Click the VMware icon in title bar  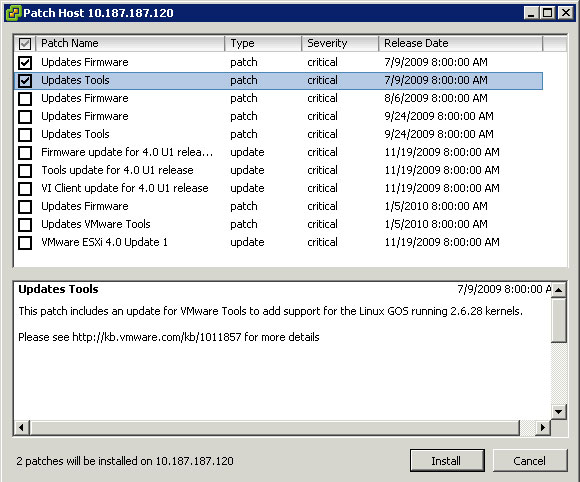[x=13, y=13]
